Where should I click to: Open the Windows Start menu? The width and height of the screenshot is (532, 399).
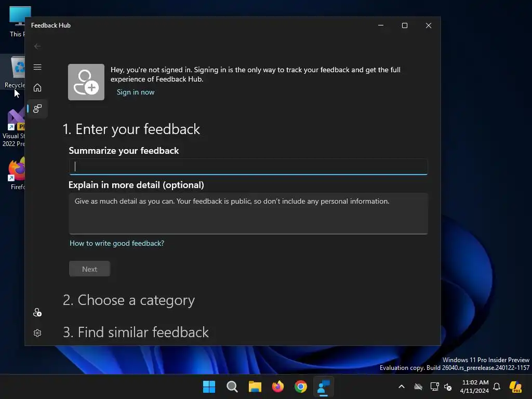pyautogui.click(x=209, y=387)
